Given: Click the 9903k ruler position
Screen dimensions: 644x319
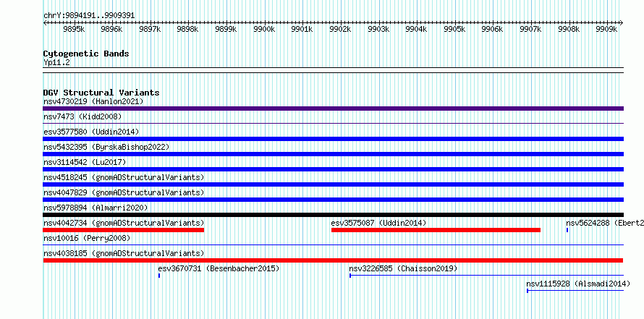Looking at the screenshot, I should click(378, 29).
